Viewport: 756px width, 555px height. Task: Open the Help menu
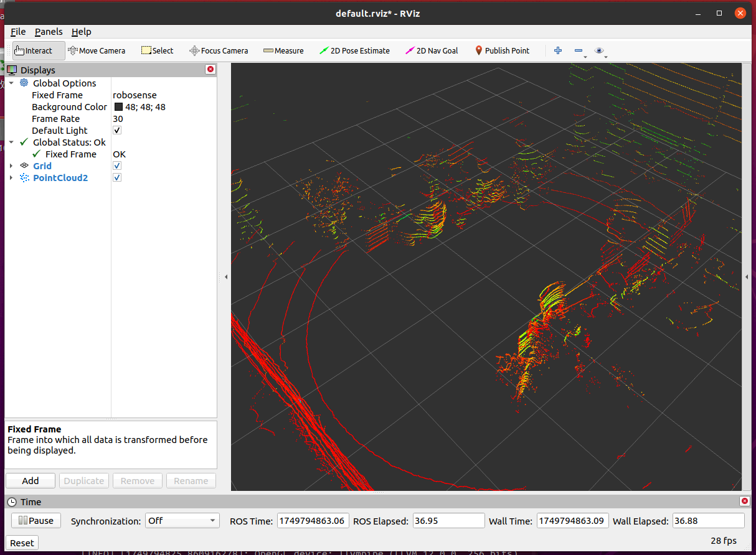(x=82, y=32)
